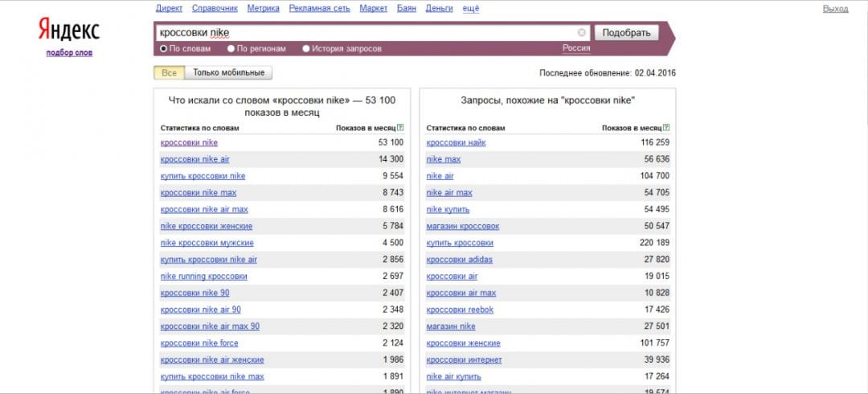Click the help icon in the left table header
This screenshot has width=868, height=394.
click(401, 128)
